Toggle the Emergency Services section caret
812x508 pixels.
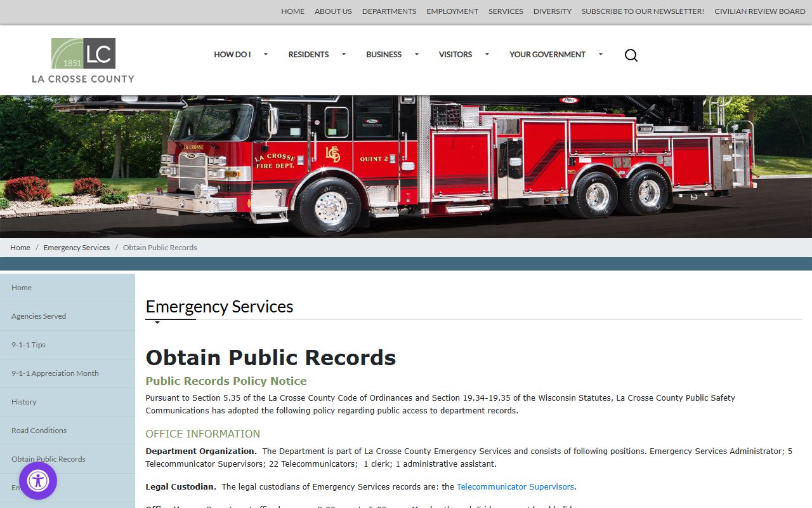157,323
